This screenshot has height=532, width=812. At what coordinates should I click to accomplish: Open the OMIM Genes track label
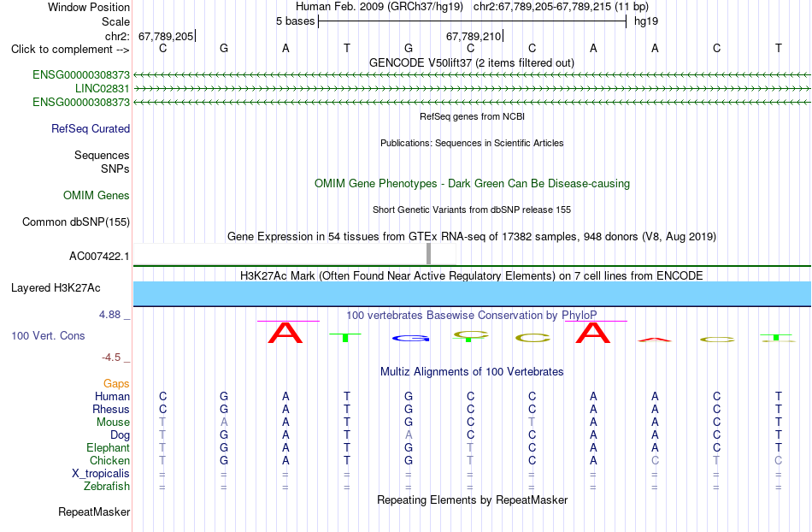97,195
